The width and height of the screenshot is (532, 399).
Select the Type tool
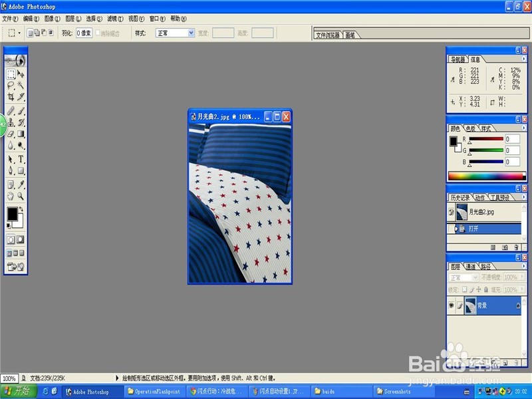(21, 159)
